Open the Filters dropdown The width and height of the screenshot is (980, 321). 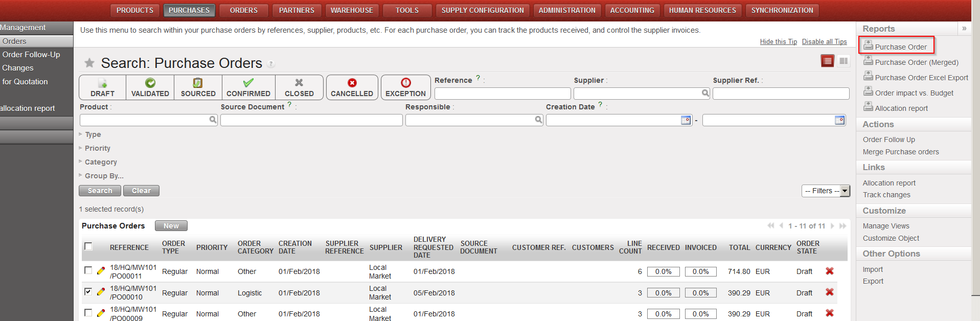pos(825,191)
